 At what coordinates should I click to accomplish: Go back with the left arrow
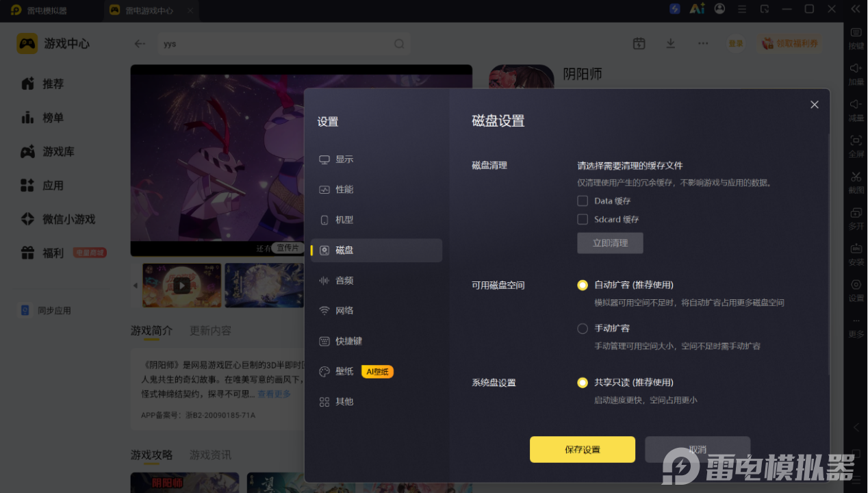coord(140,43)
